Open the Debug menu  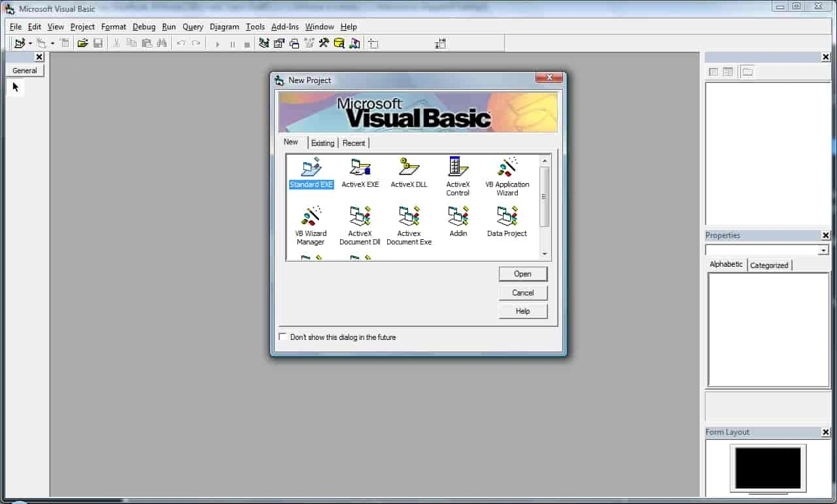(x=144, y=27)
